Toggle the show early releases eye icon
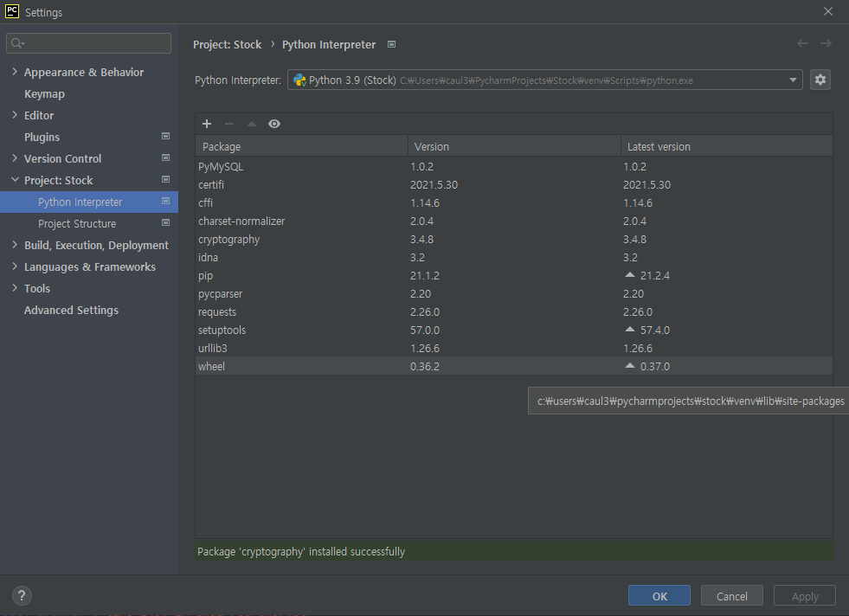 [x=274, y=124]
